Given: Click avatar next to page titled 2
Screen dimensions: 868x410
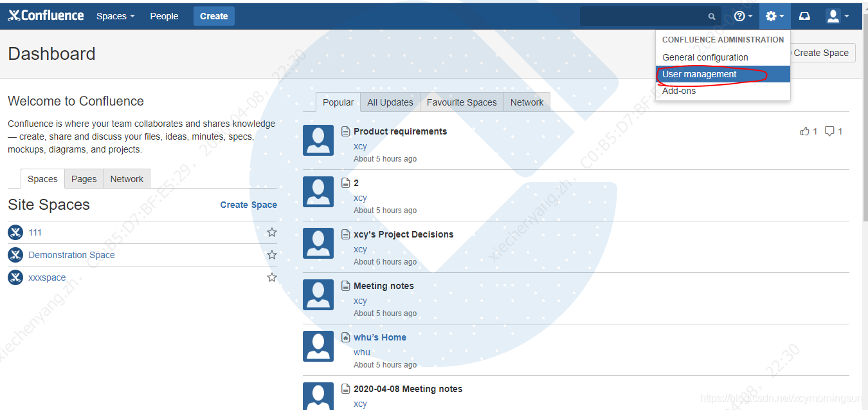Looking at the screenshot, I should tap(318, 192).
